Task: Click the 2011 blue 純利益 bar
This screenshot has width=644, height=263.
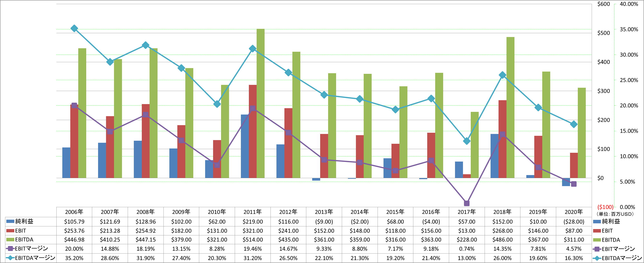Action: point(245,146)
